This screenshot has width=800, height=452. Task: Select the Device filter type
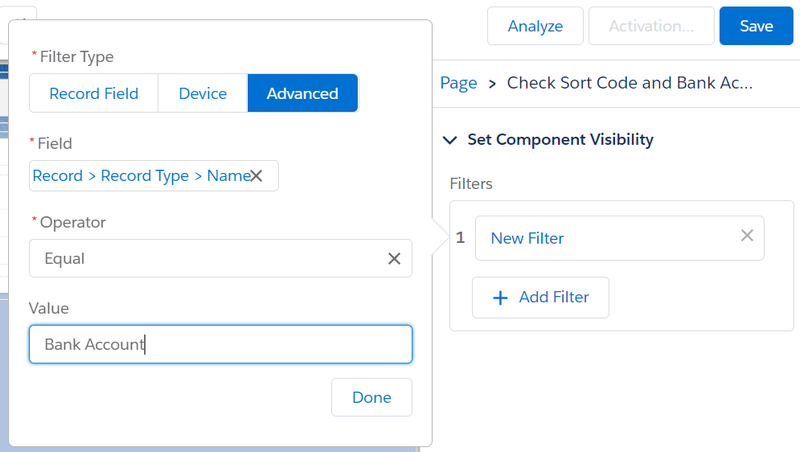pyautogui.click(x=203, y=94)
